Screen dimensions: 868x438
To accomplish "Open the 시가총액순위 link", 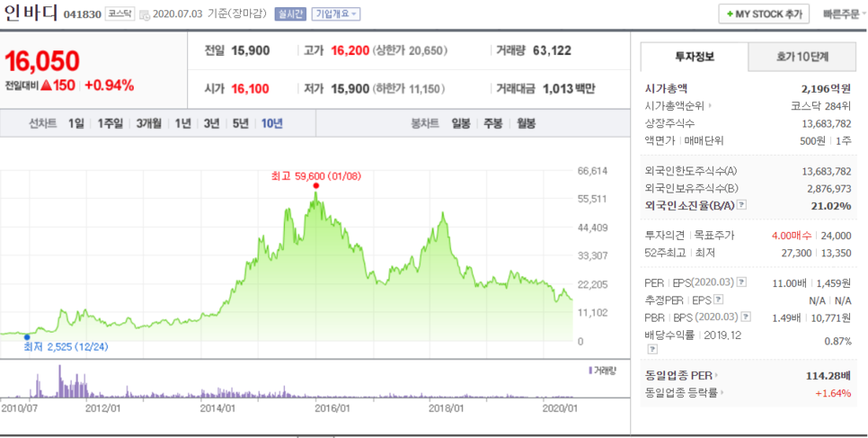I will pyautogui.click(x=678, y=105).
